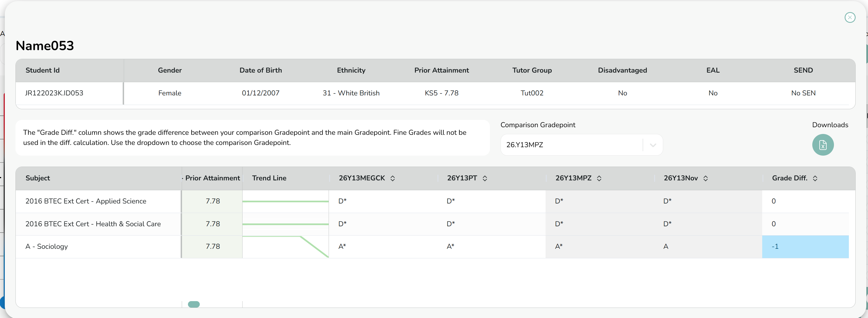Click the No SEN value
868x318 pixels.
pyautogui.click(x=803, y=93)
